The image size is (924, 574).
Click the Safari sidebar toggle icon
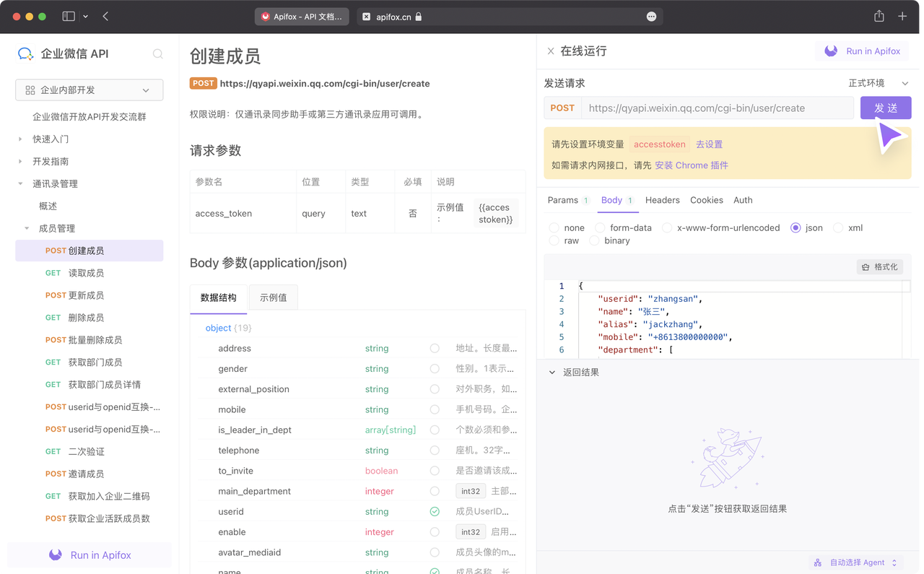[x=69, y=16]
